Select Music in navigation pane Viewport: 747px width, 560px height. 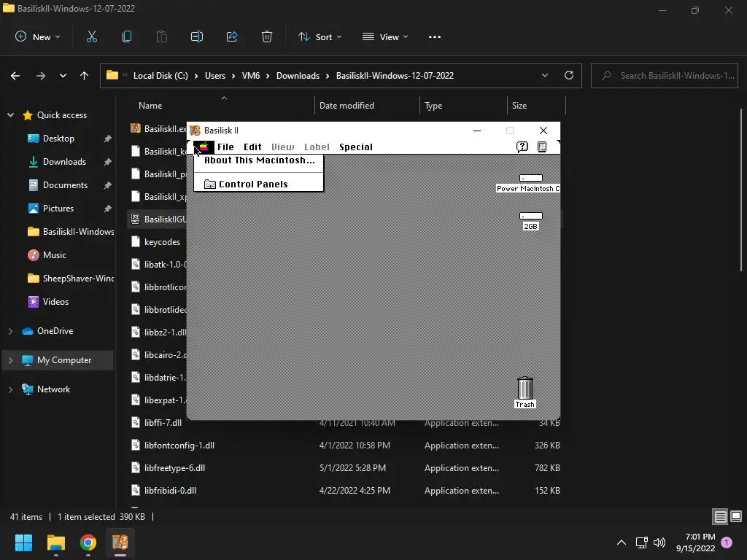tap(54, 255)
